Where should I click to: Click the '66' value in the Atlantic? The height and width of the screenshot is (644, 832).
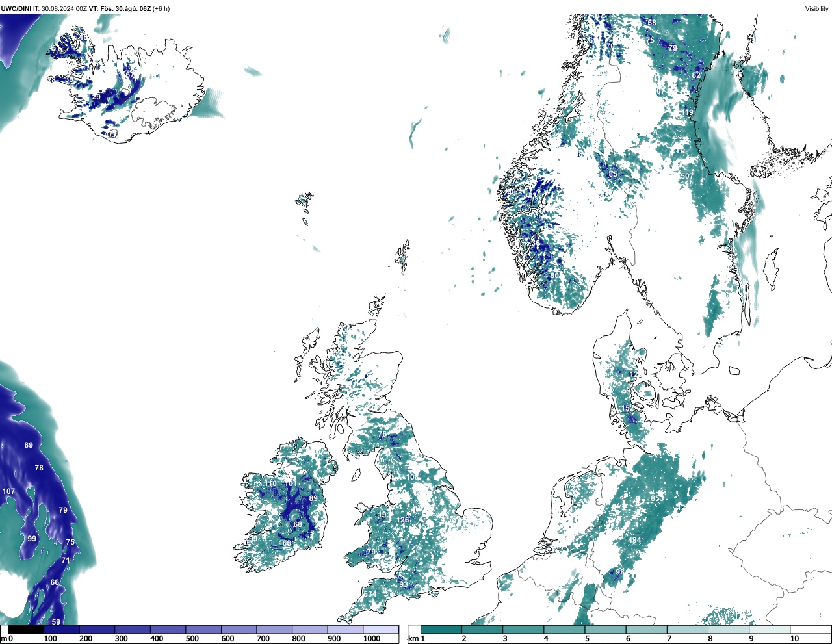pos(55,582)
